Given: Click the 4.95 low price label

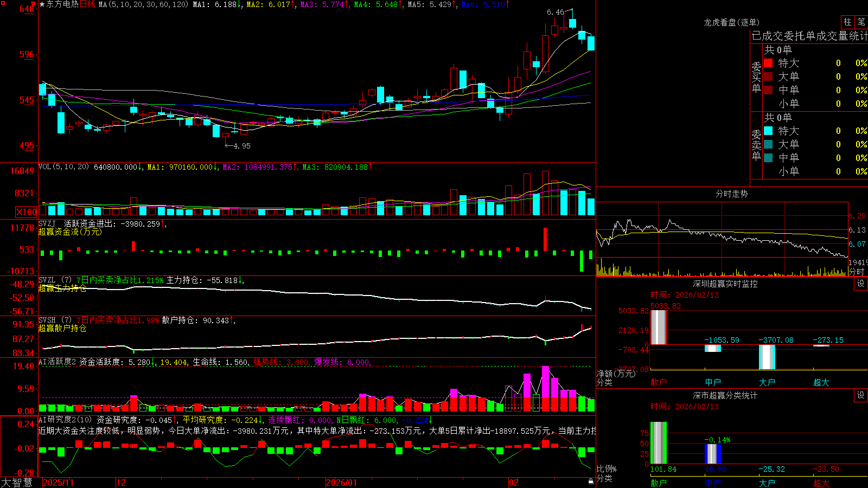Looking at the screenshot, I should [242, 146].
